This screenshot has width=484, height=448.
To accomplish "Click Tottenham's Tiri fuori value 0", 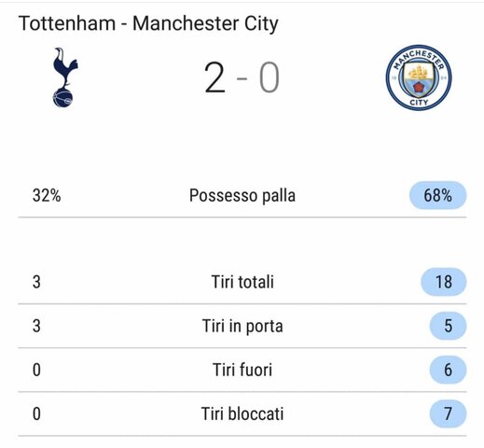I will pos(36,370).
